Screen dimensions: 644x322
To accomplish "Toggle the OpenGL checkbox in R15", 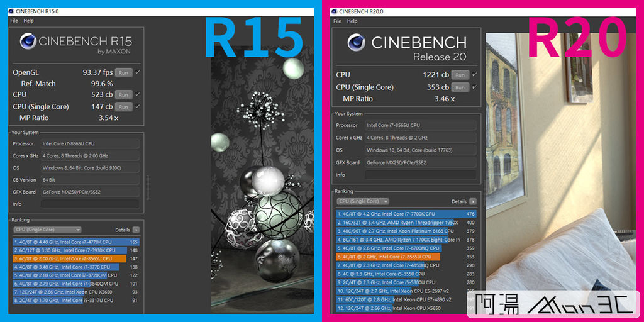I will 138,73.
